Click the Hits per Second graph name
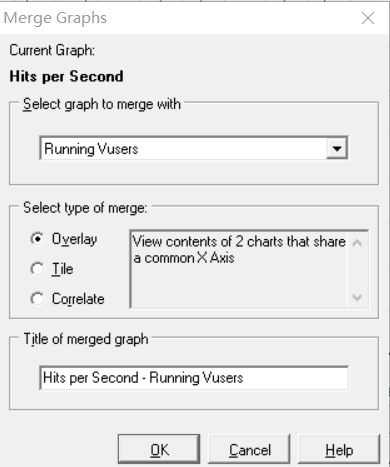Screen dimensions: 390x467 pos(66,76)
